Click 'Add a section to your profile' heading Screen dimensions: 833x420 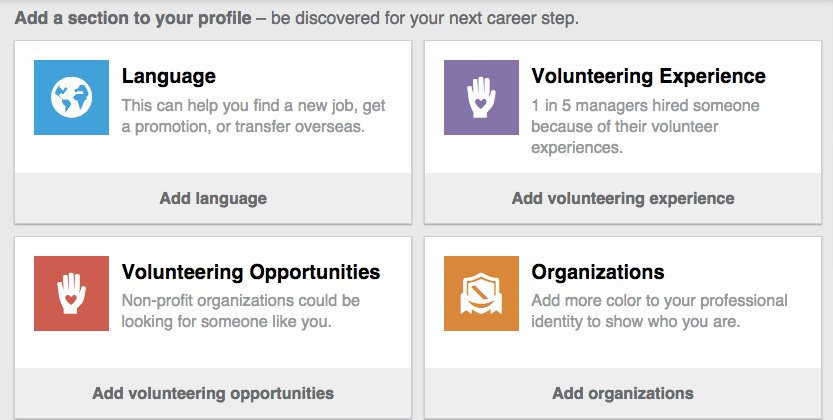pos(133,18)
